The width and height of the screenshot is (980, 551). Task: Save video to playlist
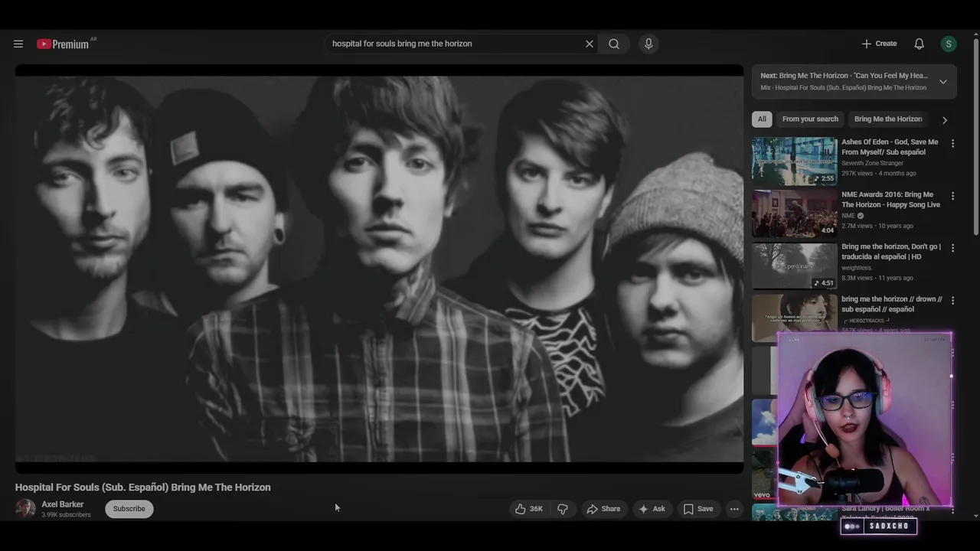698,509
